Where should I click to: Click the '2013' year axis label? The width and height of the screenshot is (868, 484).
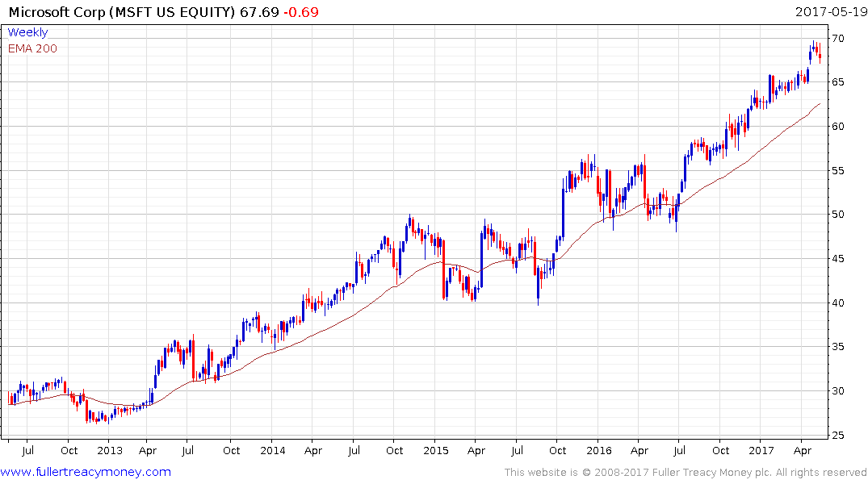pyautogui.click(x=110, y=450)
